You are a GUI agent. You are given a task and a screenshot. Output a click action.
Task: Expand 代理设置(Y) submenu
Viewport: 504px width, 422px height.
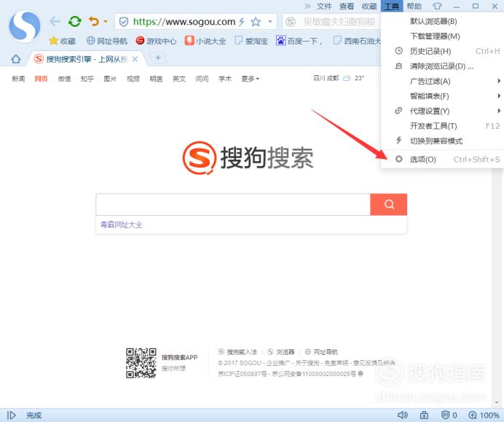point(442,111)
